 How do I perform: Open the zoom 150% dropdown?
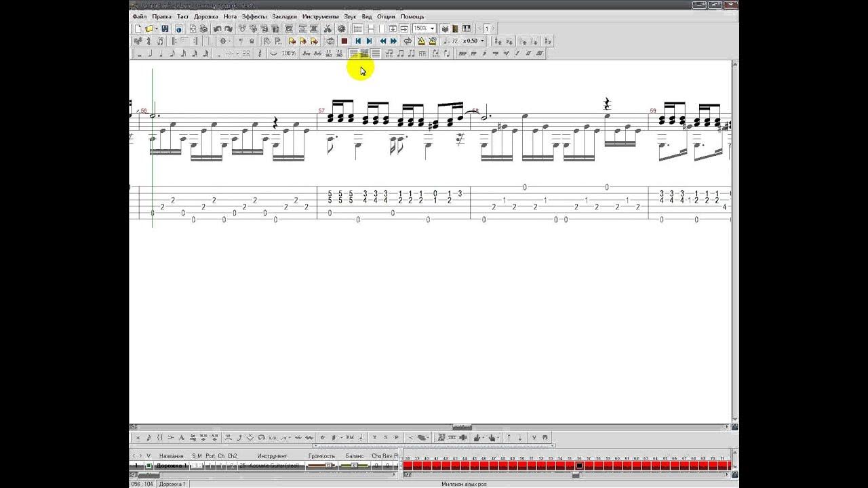click(x=432, y=28)
